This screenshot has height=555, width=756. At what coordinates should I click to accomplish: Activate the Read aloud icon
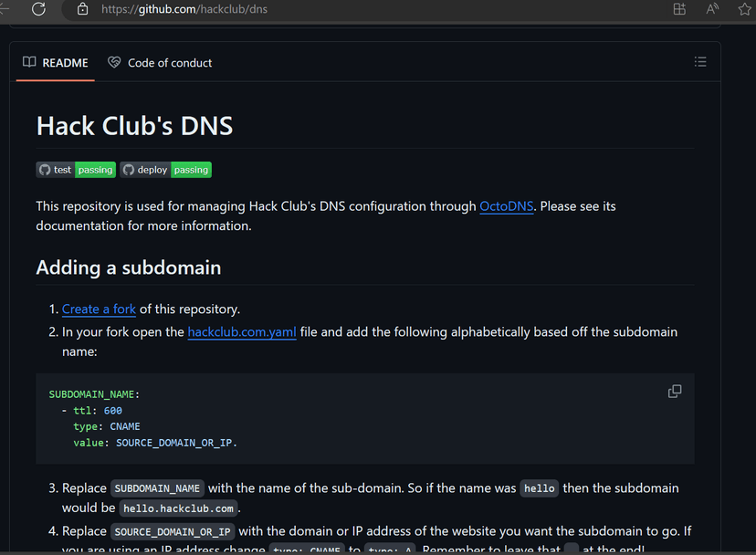712,9
